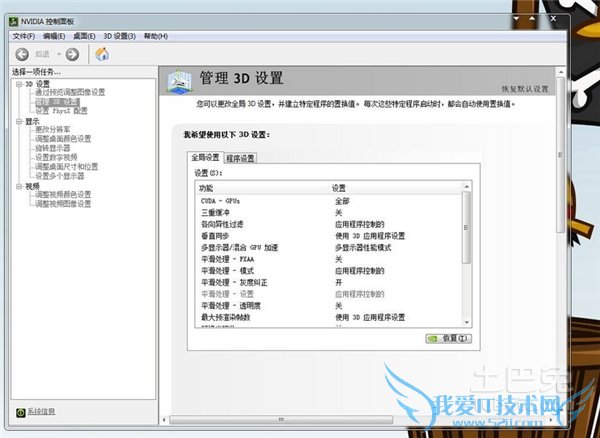
Task: Select 调整桌面尺寸和位置 in task tree
Action: point(67,167)
